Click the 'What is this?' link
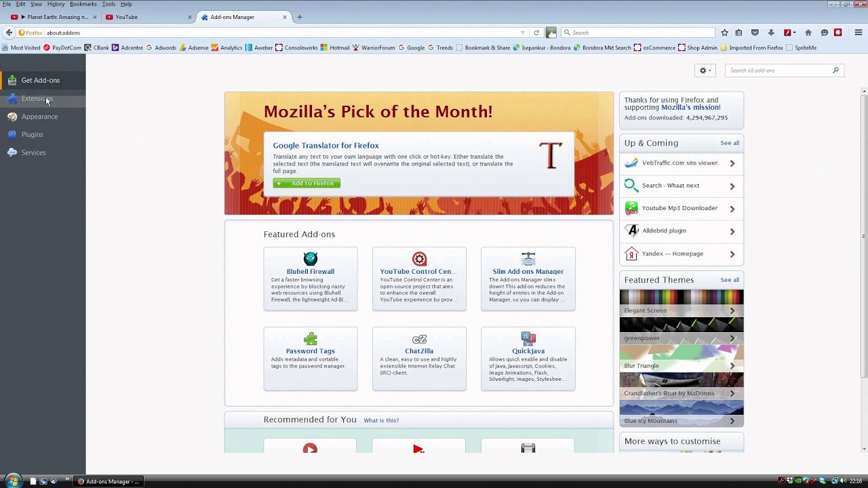Screen dimensions: 868x488 click(381, 420)
